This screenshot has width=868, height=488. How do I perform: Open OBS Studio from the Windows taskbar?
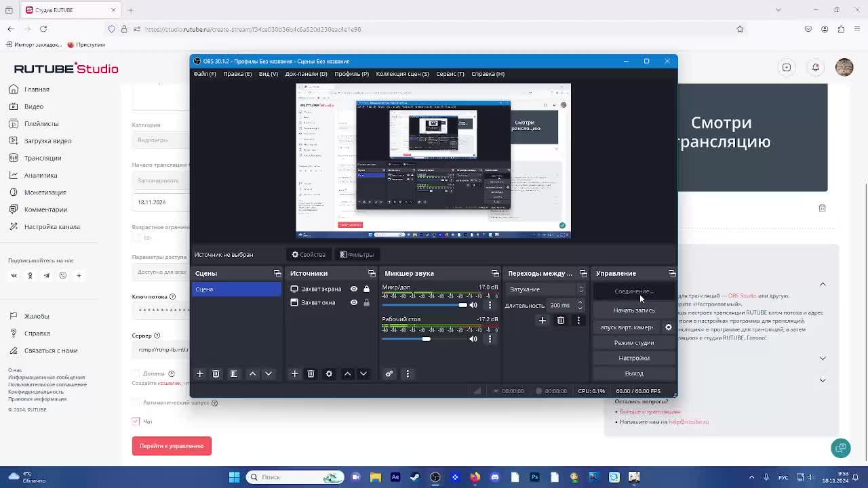[x=435, y=477]
